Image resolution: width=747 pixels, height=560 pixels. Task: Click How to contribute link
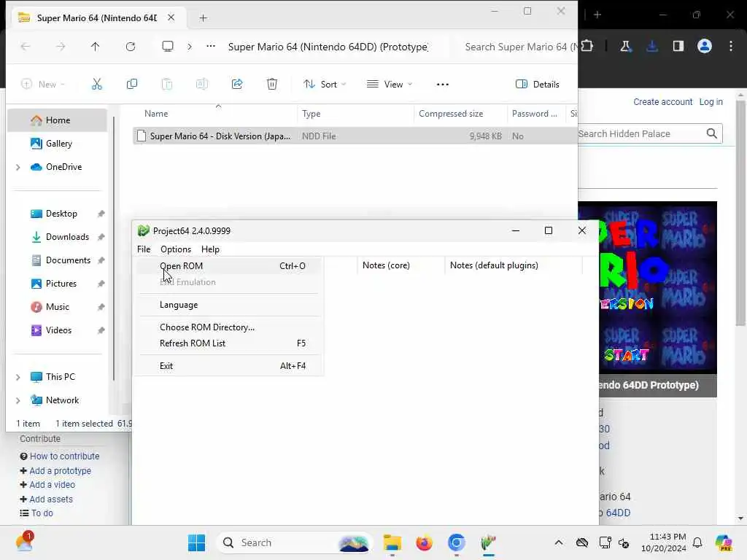[x=65, y=456]
